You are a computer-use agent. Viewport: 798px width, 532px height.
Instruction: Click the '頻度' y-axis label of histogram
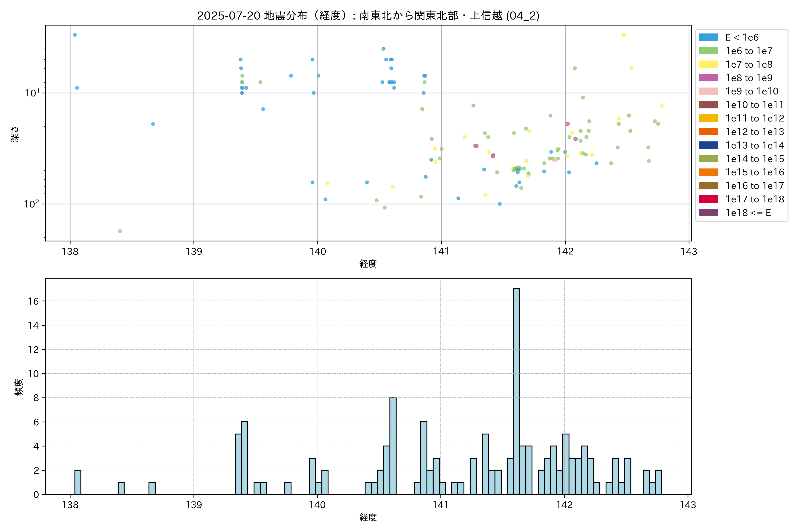point(19,387)
